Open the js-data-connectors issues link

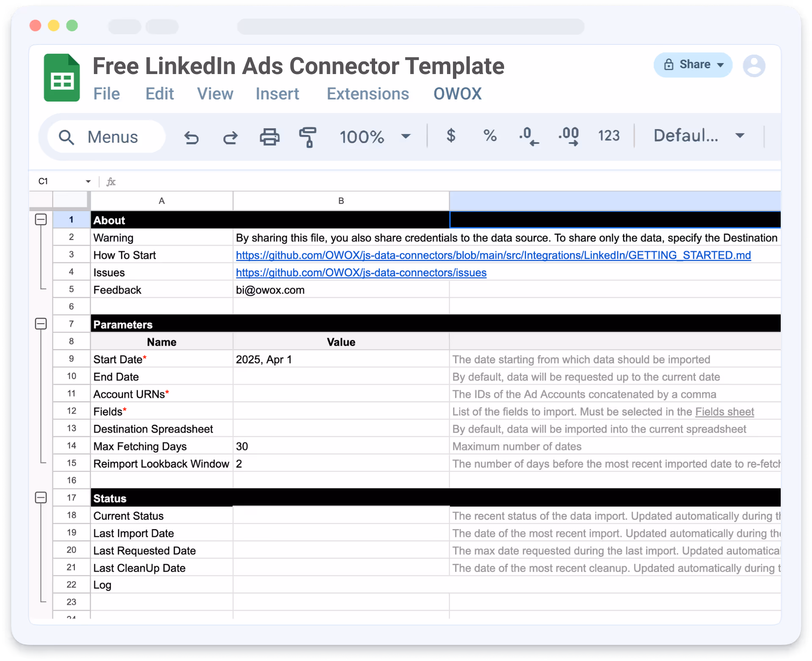coord(361,273)
